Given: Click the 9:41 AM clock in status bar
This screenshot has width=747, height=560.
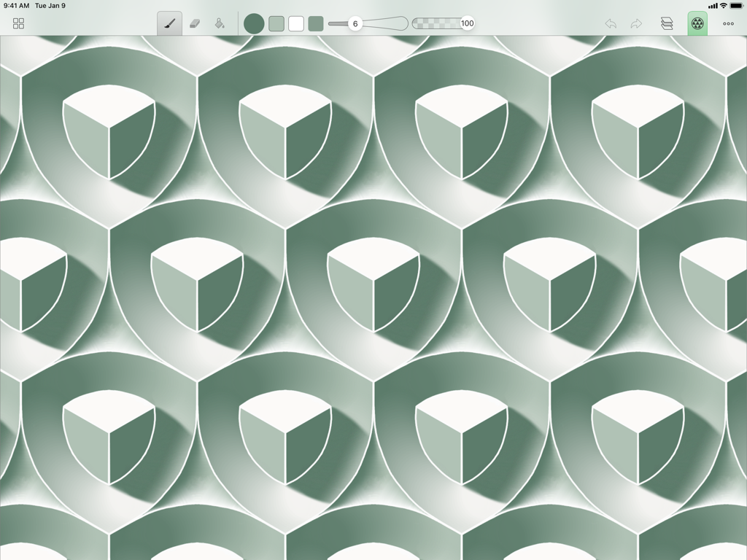Looking at the screenshot, I should pyautogui.click(x=17, y=6).
